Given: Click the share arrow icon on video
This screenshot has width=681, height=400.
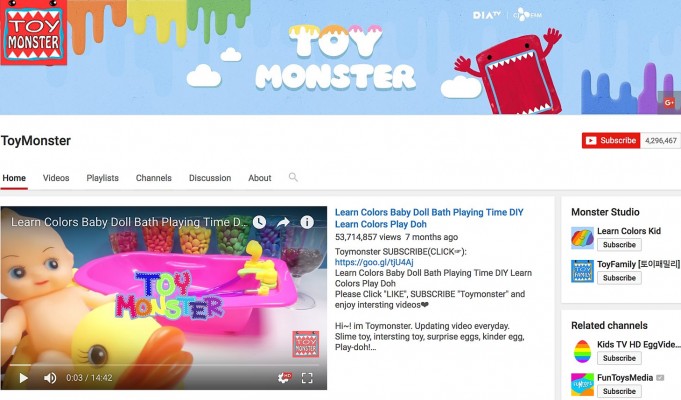Looking at the screenshot, I should 283,222.
